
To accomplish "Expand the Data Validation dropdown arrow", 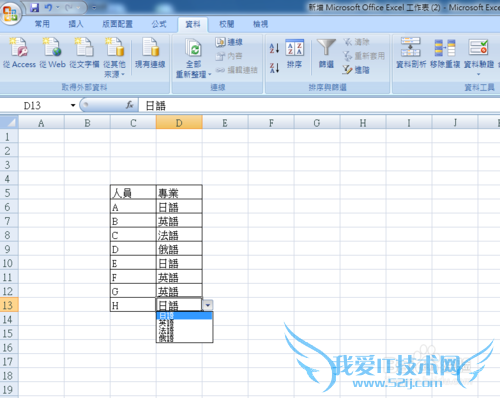I will coord(479,74).
